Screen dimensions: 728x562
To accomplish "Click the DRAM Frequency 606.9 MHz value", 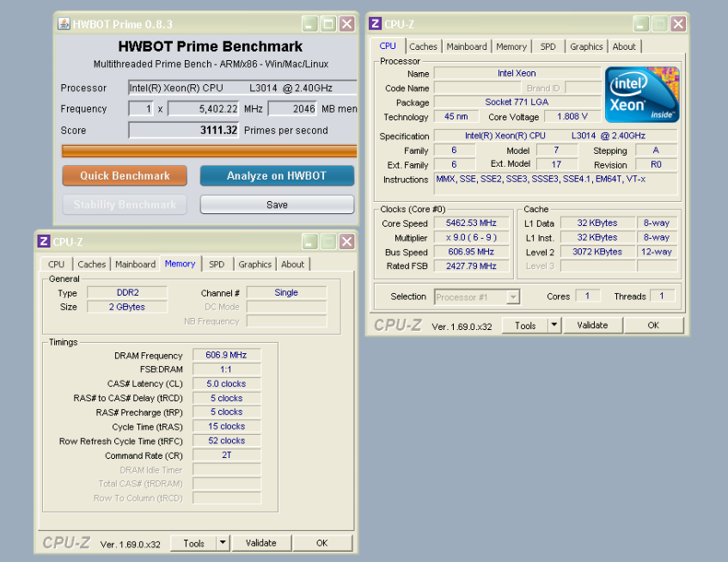I will pos(226,355).
